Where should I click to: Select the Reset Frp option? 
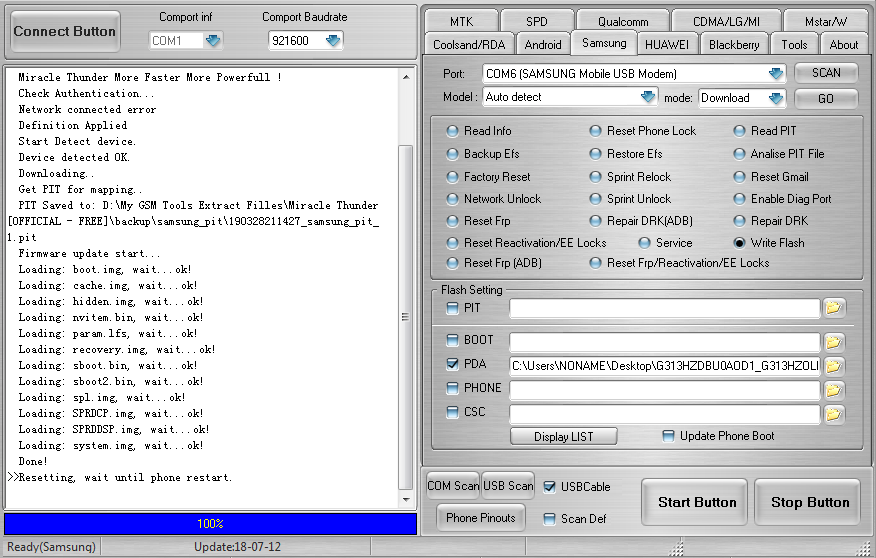tap(453, 221)
